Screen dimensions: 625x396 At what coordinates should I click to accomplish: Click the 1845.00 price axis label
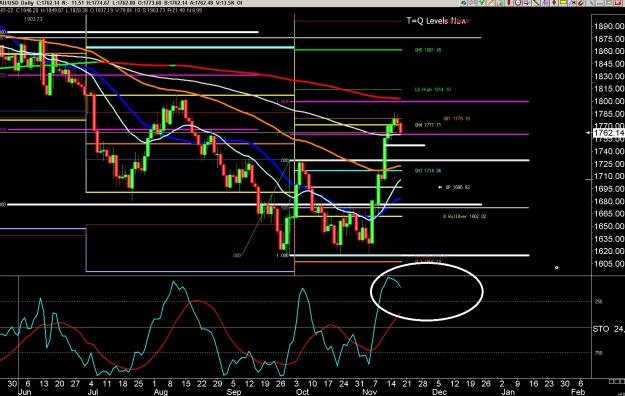click(x=609, y=64)
